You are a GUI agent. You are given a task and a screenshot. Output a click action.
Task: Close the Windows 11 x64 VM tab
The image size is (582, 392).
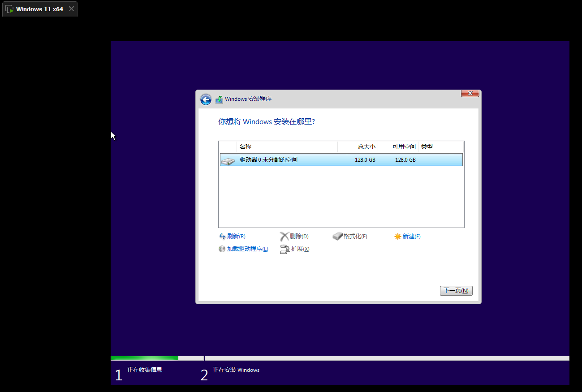[x=71, y=9]
